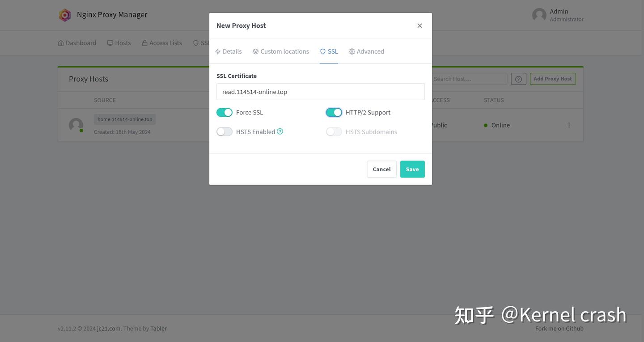Click the Cancel button
This screenshot has height=342, width=644.
click(x=381, y=169)
